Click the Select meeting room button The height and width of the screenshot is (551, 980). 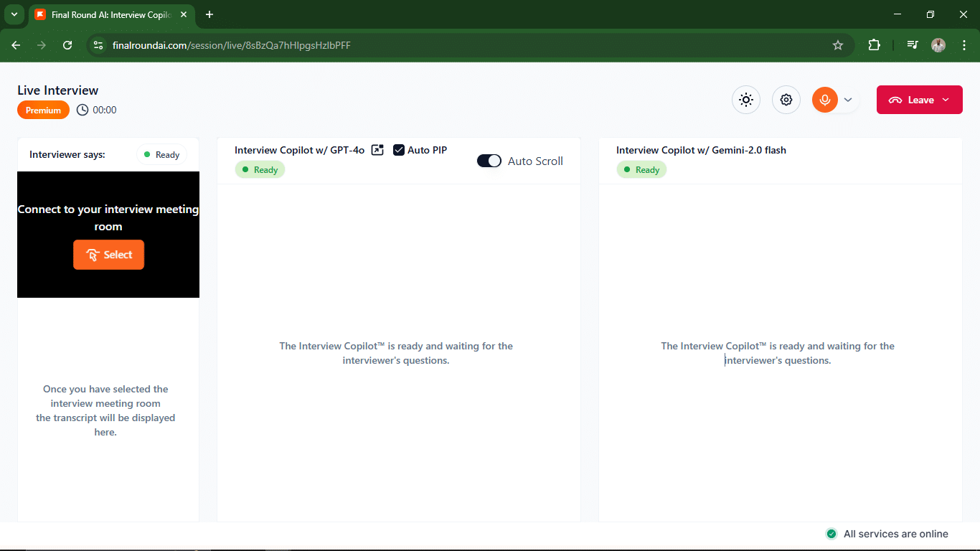coord(108,255)
